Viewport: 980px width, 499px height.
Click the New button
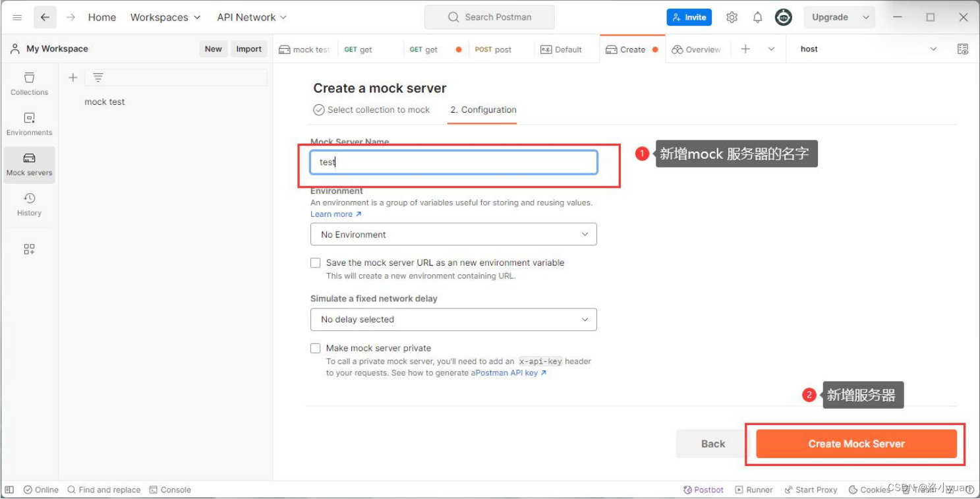coord(213,49)
